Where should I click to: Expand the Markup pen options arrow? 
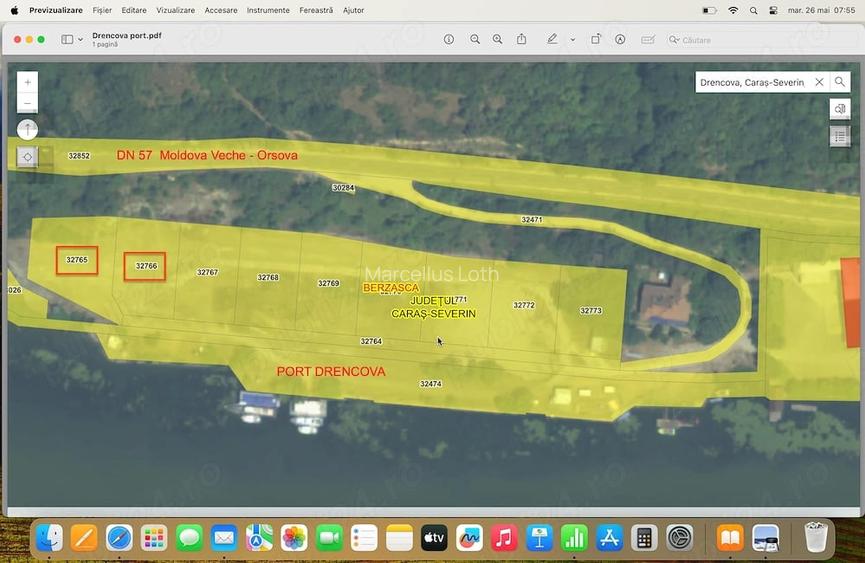[573, 40]
